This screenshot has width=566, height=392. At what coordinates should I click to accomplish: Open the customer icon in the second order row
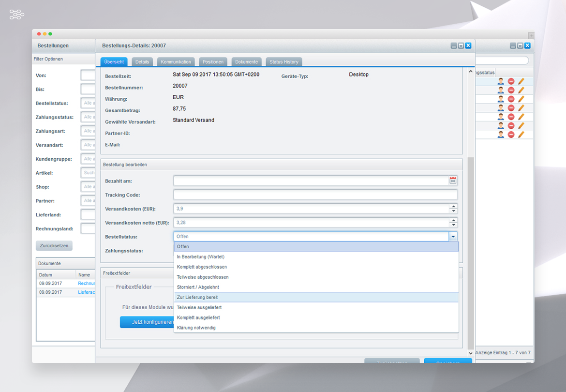coord(501,90)
